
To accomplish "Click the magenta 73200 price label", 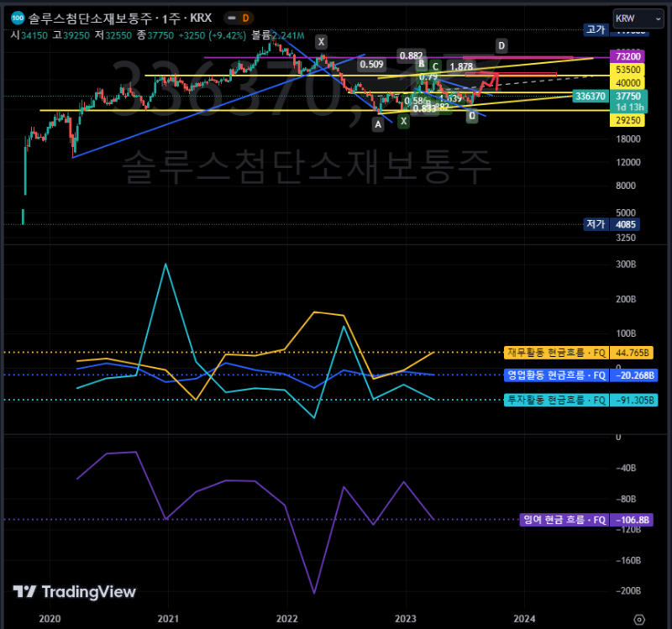I will pos(627,56).
